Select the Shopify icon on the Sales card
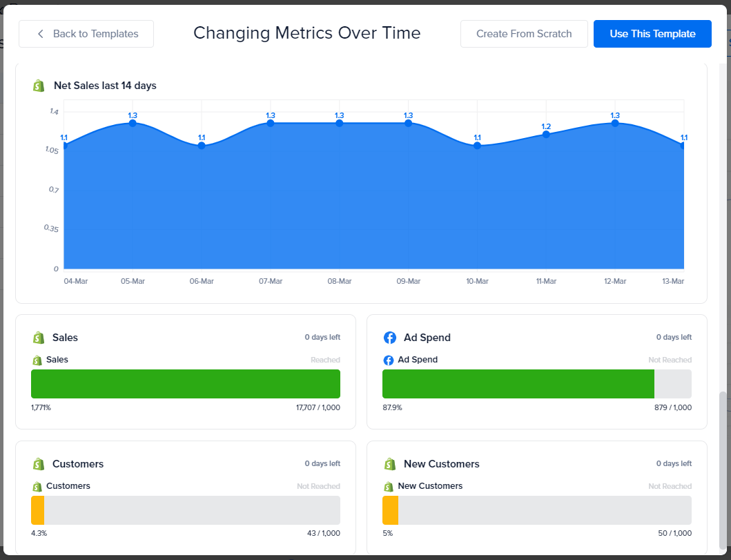 click(x=39, y=338)
